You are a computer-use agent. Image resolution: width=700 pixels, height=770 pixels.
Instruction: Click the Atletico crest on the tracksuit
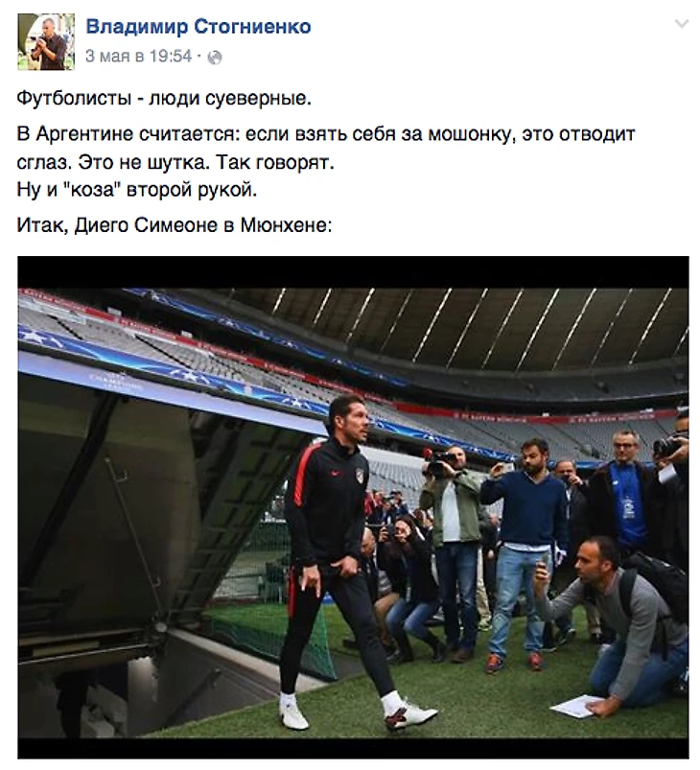point(362,476)
